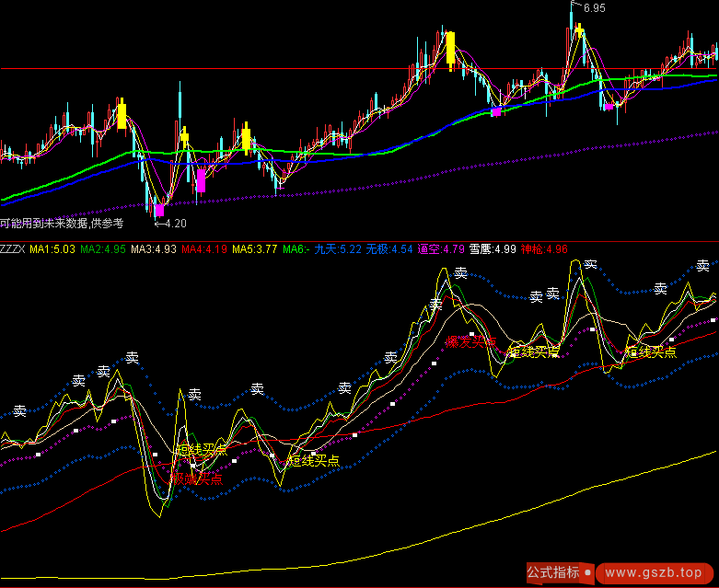Click the red 爆发买点 signal label

(x=470, y=342)
